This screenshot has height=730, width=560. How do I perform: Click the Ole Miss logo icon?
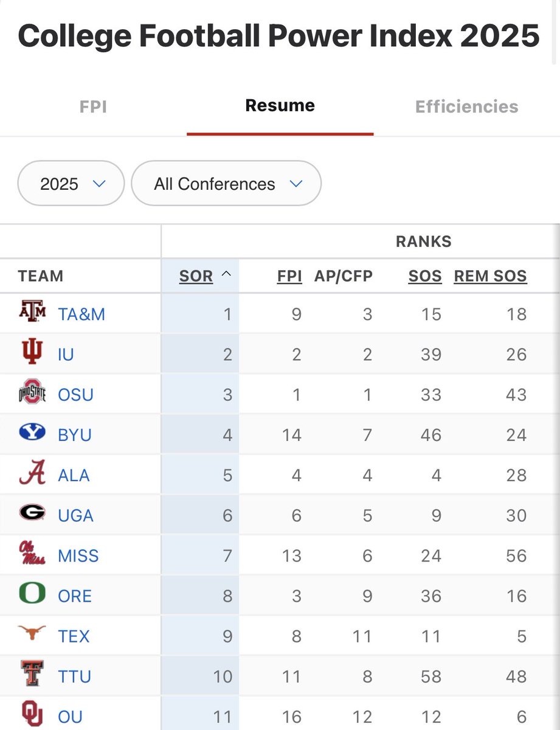pyautogui.click(x=32, y=554)
